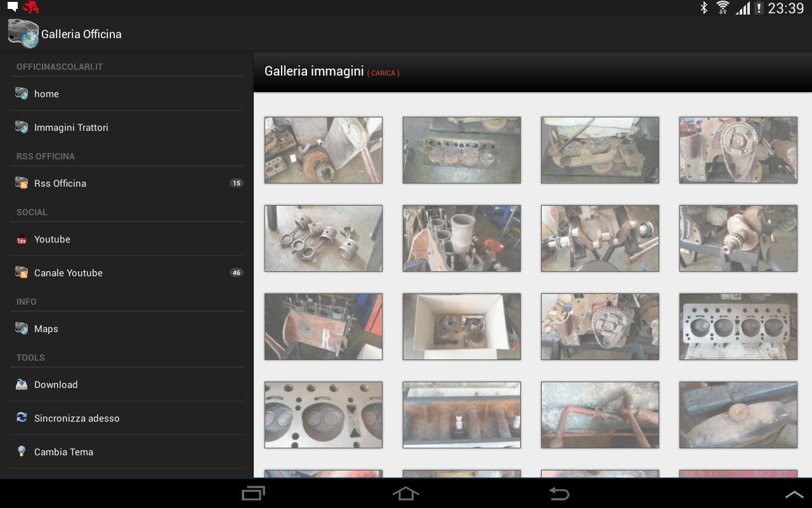Tap the Bluetooth status icon
This screenshot has width=812, height=508.
click(704, 8)
